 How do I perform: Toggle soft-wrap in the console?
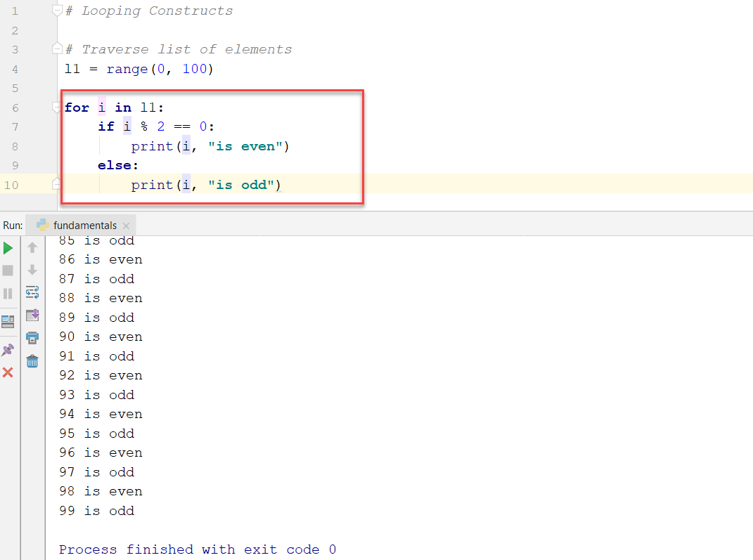32,293
